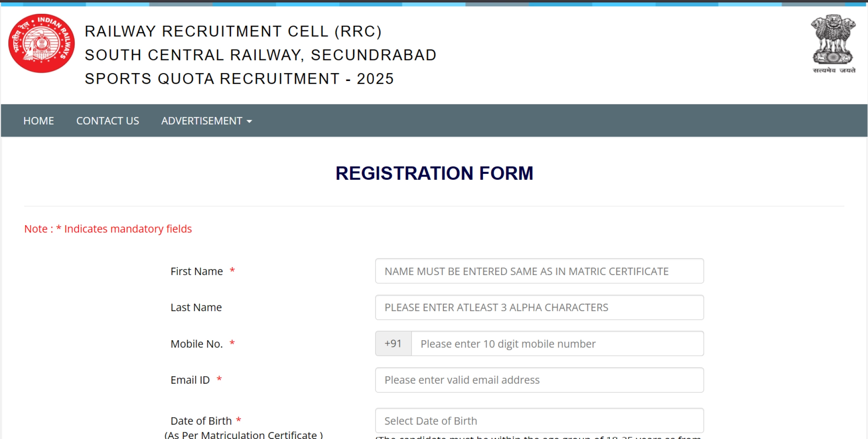Click the SPORTS QUOTA RECRUITMENT 2025 text
This screenshot has height=439, width=868.
click(239, 79)
